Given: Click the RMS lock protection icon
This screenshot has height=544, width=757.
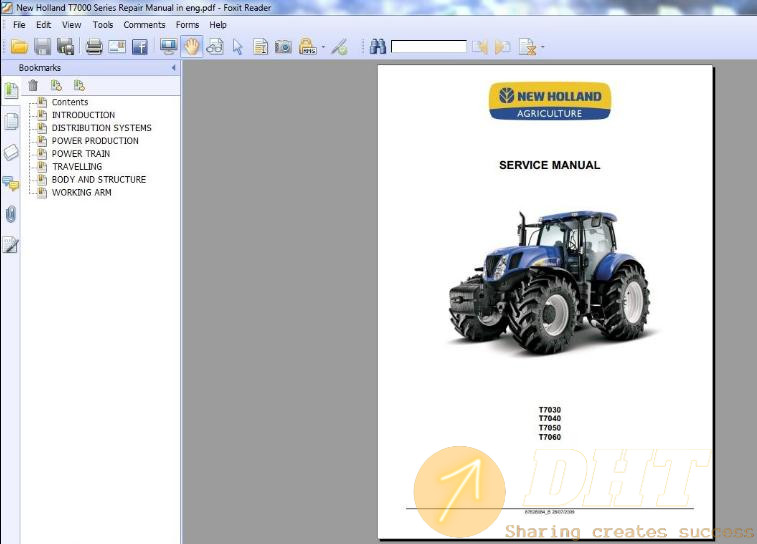Looking at the screenshot, I should (307, 47).
